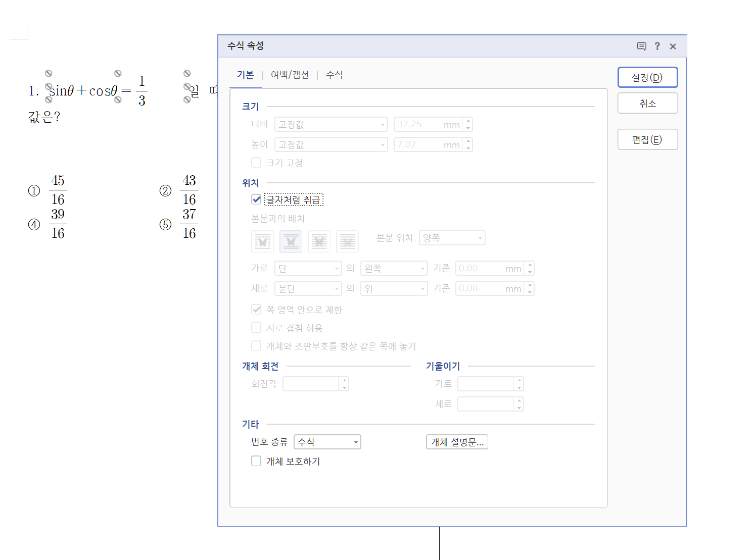The height and width of the screenshot is (560, 756).
Task: Switch to the 여백/캡션 tab
Action: [290, 74]
